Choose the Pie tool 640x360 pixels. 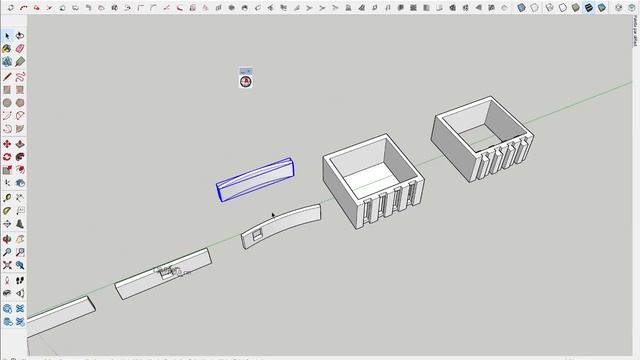coord(20,129)
